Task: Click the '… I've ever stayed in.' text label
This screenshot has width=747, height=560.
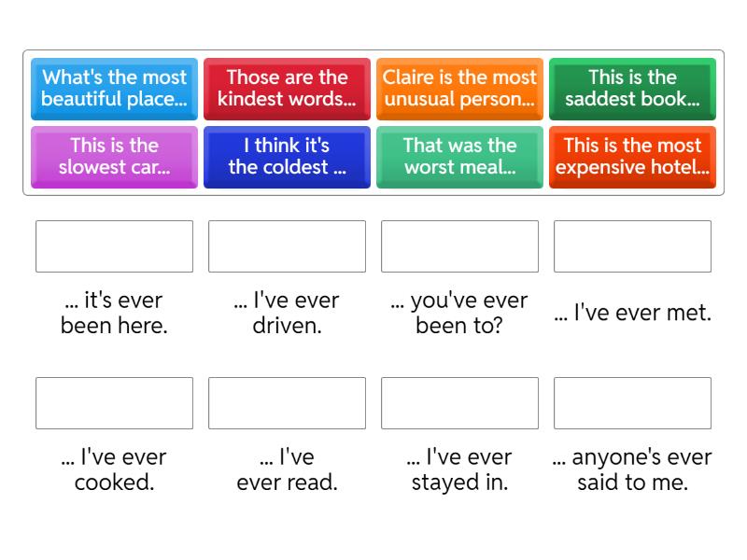Action: (459, 469)
